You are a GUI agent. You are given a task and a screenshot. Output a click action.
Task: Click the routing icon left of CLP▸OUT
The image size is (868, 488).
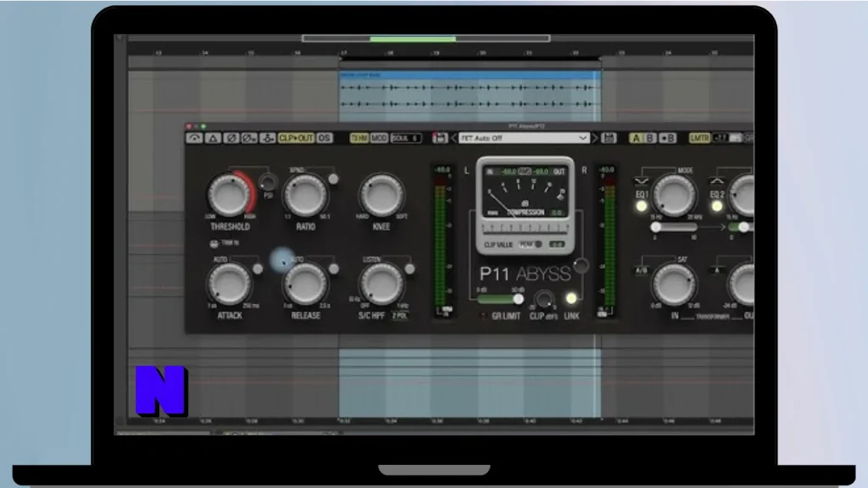[267, 138]
